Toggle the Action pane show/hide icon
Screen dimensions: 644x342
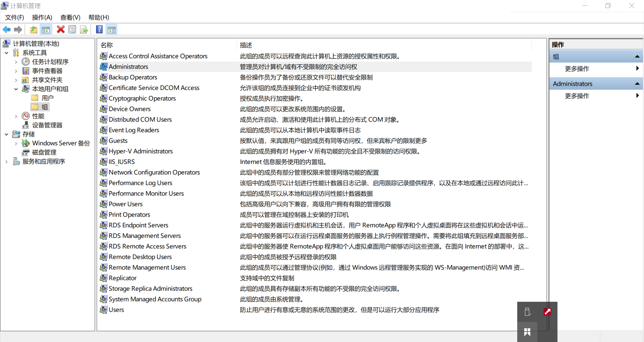click(112, 30)
